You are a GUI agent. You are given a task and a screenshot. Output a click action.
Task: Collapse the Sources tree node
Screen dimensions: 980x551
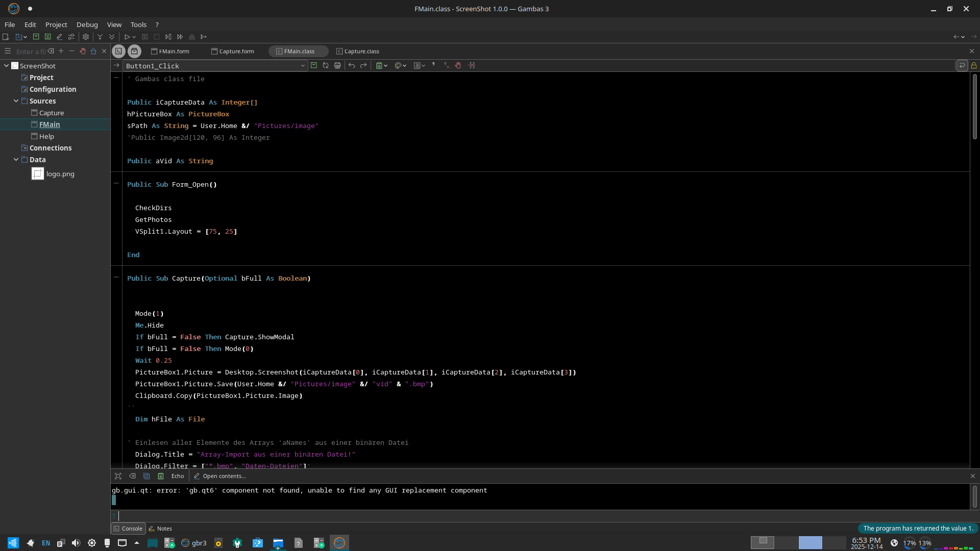(x=16, y=101)
